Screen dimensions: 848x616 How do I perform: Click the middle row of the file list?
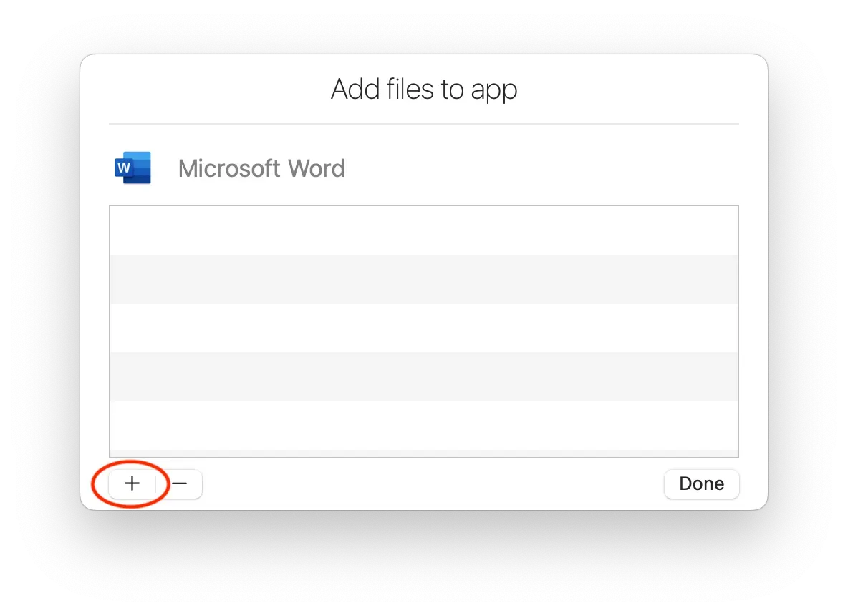click(x=423, y=328)
